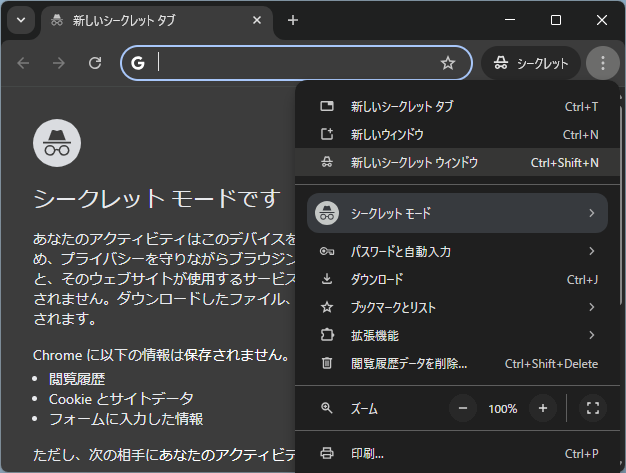626x473 pixels.
Task: Bookmark this tab with the star icon
Action: [x=448, y=63]
